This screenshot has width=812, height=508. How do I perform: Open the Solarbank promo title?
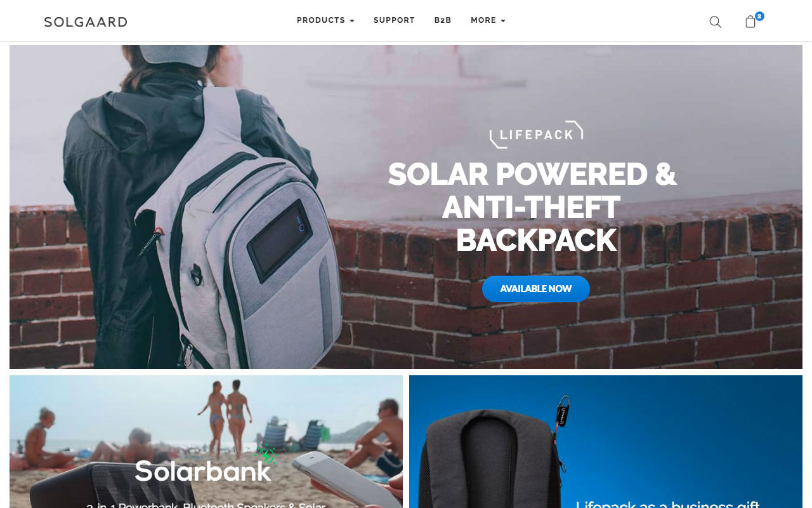coord(203,471)
